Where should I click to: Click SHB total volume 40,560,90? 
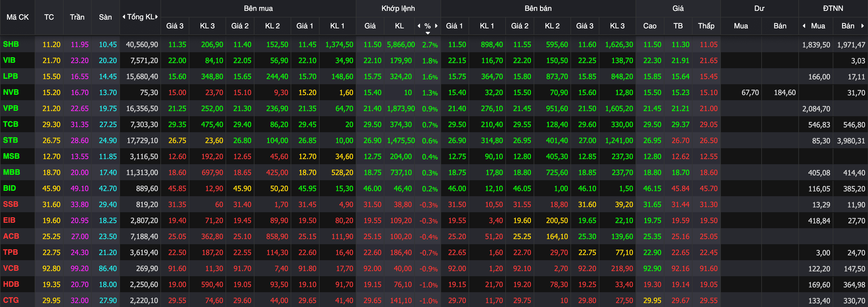point(142,45)
